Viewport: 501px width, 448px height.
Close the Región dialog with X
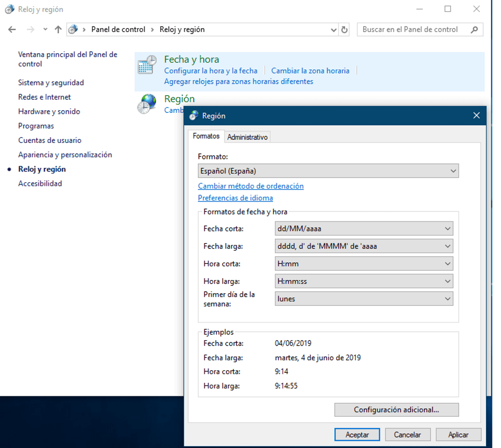click(476, 116)
